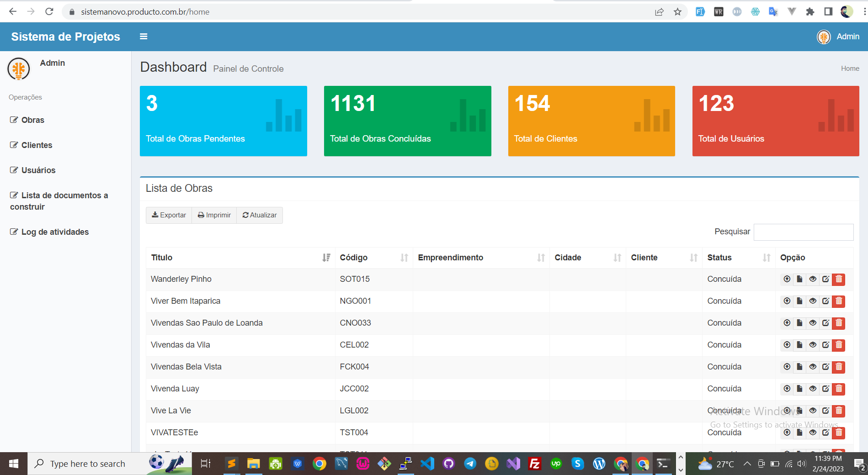Image resolution: width=868 pixels, height=475 pixels.
Task: View Vivendas Bela Vista with eye icon
Action: click(x=813, y=367)
